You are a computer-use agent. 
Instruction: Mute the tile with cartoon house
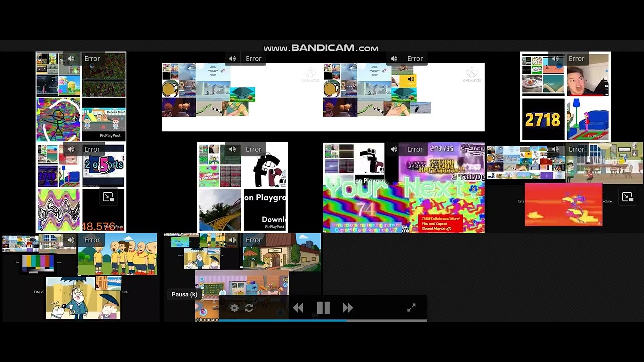pos(232,240)
